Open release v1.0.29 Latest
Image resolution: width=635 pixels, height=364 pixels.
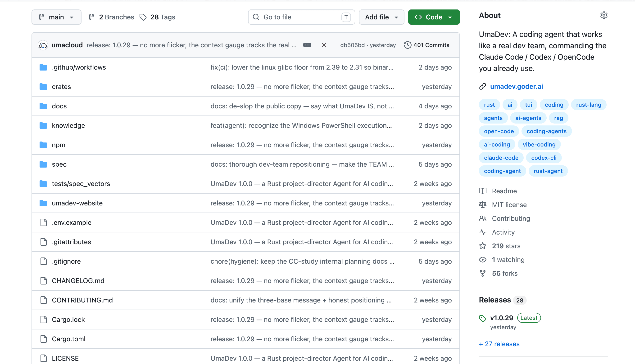tap(515, 318)
